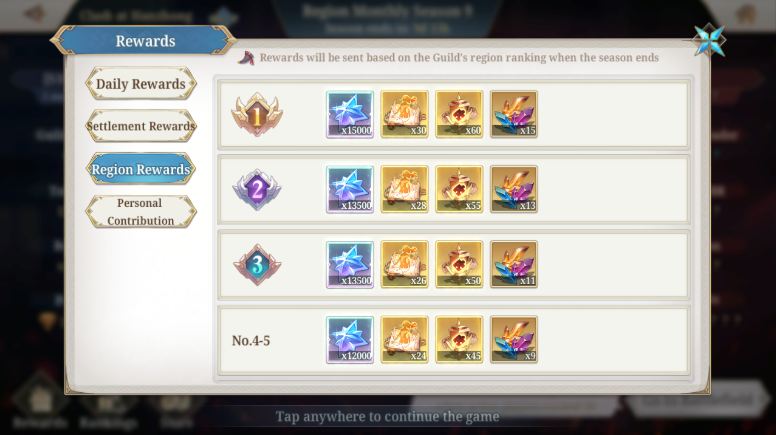This screenshot has height=435, width=776.
Task: Inspect the x60 puzzle piece reward
Action: pyautogui.click(x=459, y=114)
